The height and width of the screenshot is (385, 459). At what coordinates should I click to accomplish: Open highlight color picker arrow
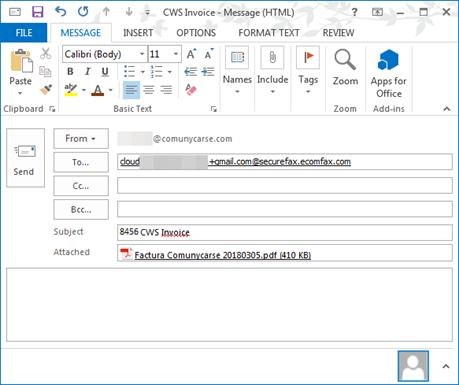pos(84,90)
